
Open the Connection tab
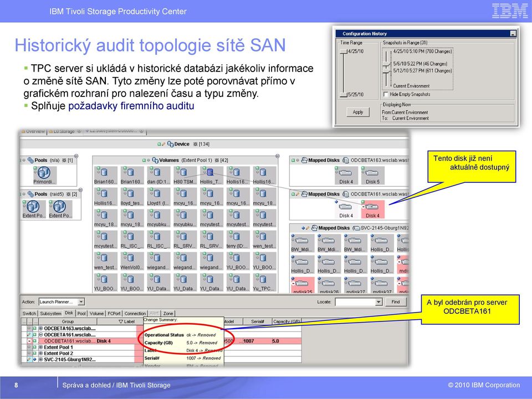pos(135,314)
